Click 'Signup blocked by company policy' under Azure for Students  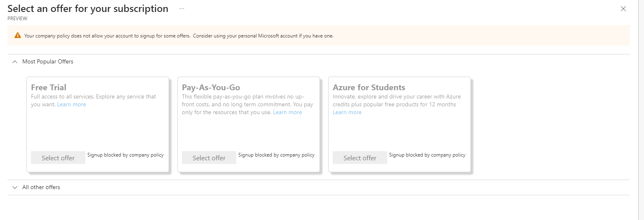427,155
